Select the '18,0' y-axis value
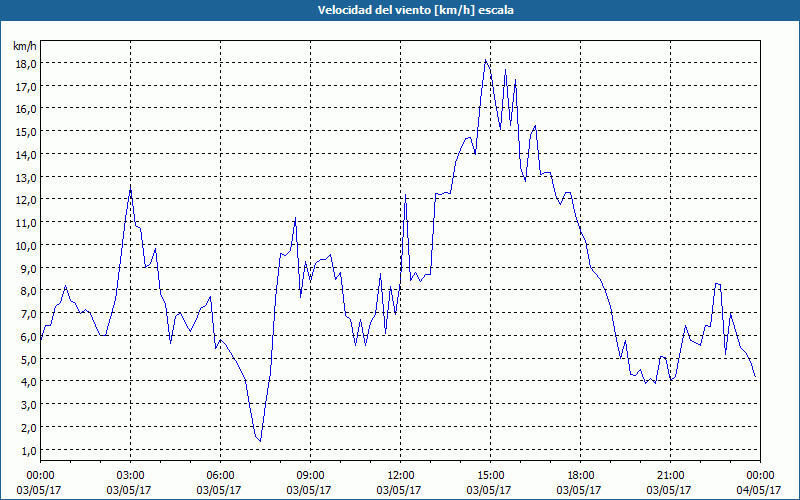The height and width of the screenshot is (500, 800). click(x=26, y=63)
